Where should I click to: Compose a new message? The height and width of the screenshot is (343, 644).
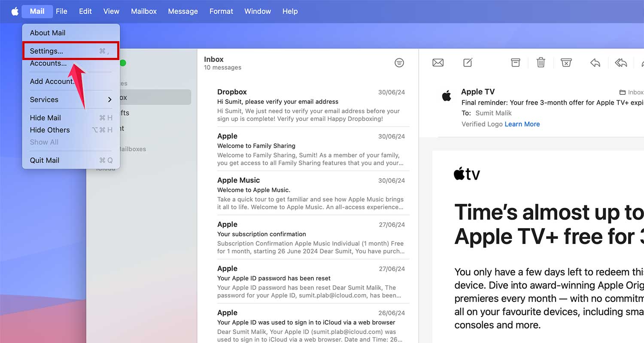pos(468,63)
